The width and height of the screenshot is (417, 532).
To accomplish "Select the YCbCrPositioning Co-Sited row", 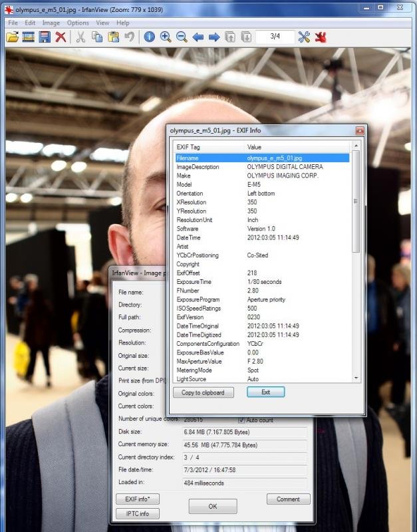I will tap(262, 255).
